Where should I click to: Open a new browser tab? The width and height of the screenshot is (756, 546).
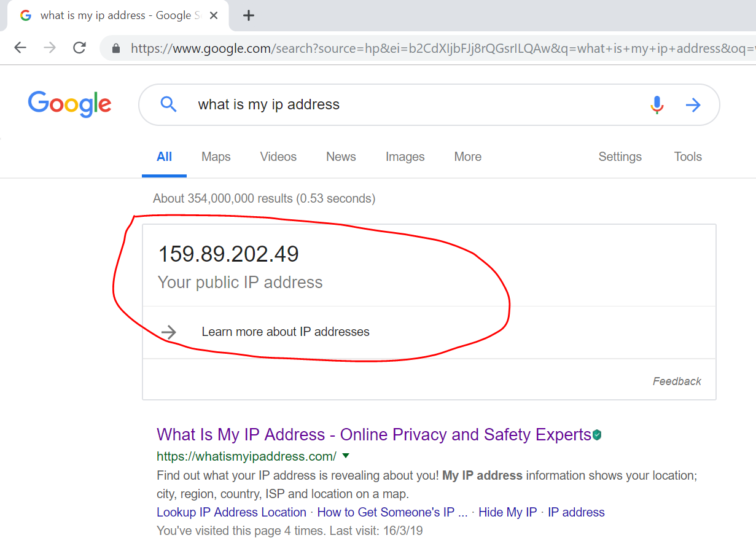point(248,15)
